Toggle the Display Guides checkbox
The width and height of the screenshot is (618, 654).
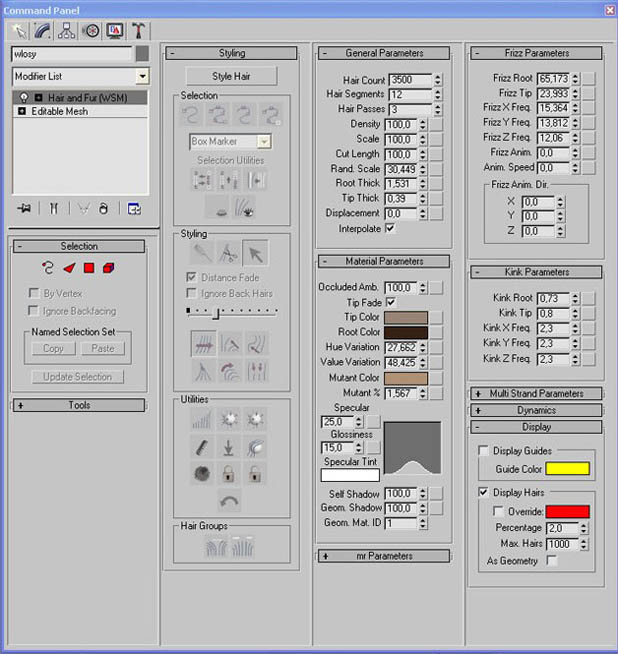coord(483,450)
